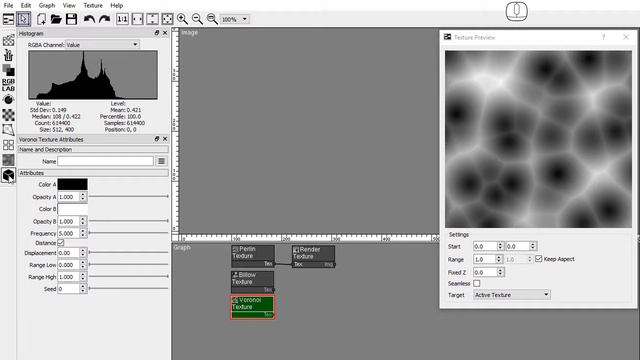Open the 100% zoom level dropdown
The height and width of the screenshot is (360, 640).
click(235, 19)
